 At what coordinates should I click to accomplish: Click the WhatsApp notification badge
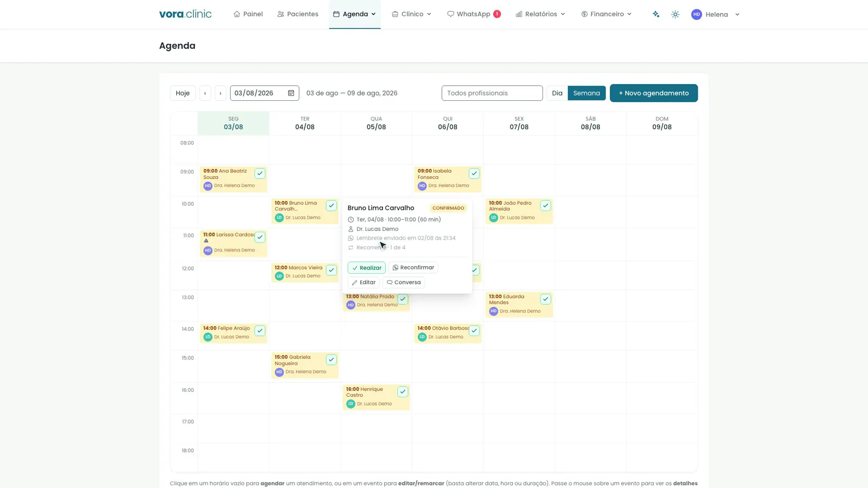[496, 14]
